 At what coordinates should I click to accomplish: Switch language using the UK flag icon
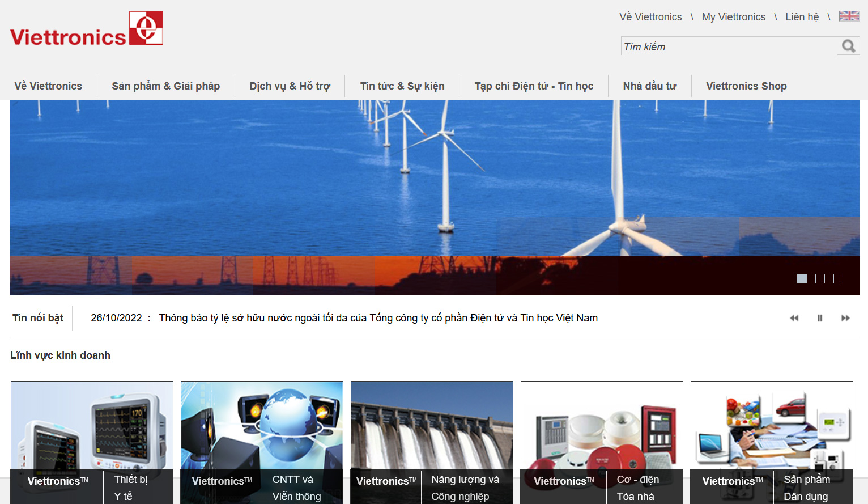849,16
